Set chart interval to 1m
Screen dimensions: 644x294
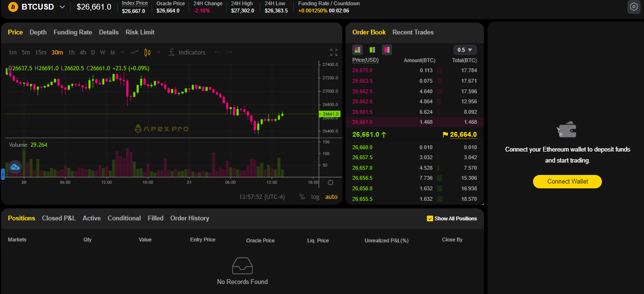tap(12, 52)
